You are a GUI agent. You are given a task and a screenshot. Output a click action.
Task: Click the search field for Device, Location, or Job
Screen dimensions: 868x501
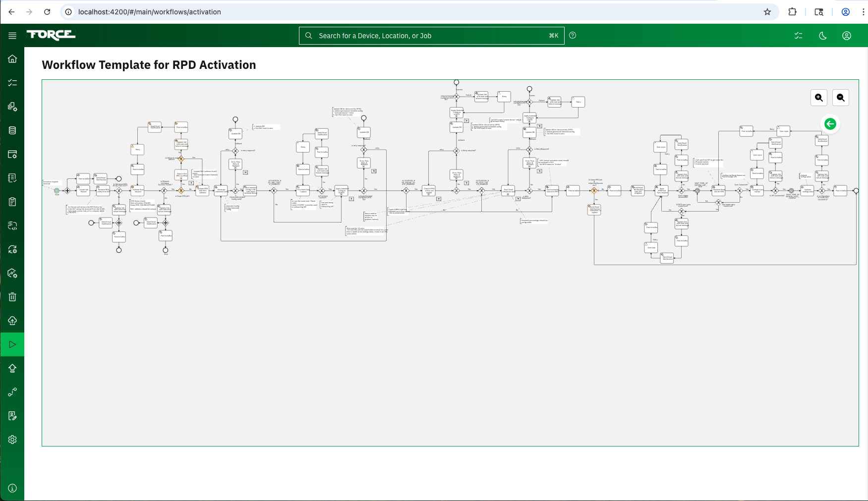tap(431, 35)
